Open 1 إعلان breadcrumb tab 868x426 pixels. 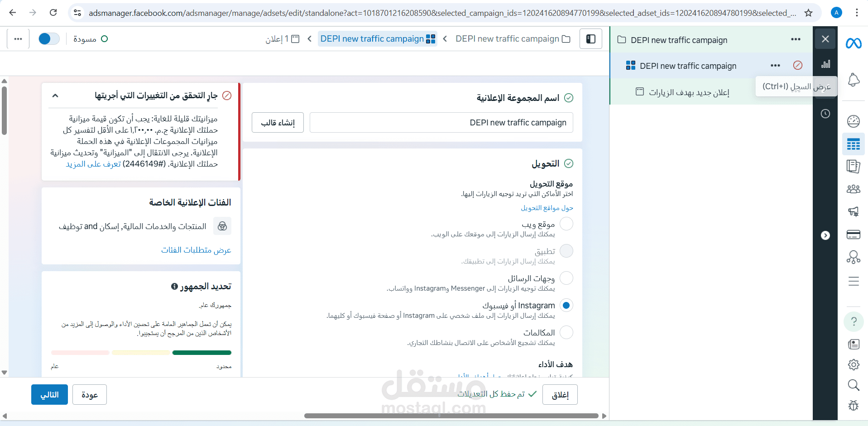(x=283, y=39)
